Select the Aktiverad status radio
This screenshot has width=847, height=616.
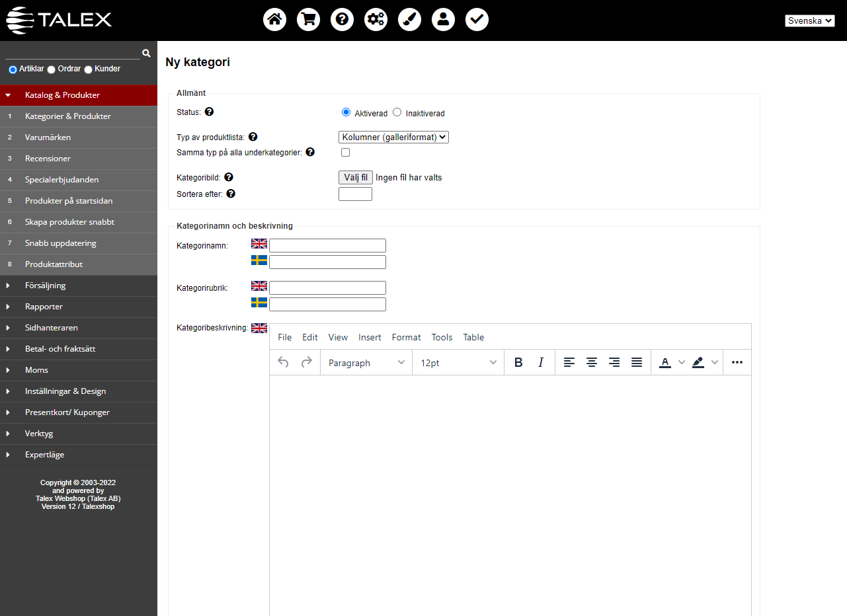click(x=346, y=112)
